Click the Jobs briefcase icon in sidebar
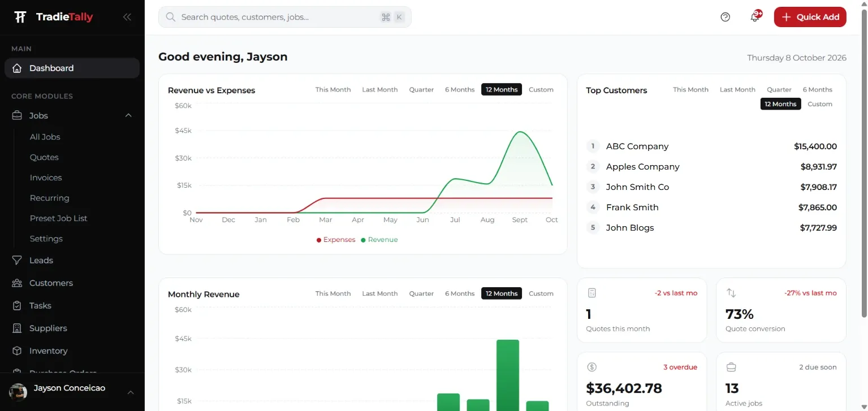This screenshot has width=868, height=411. [18, 115]
